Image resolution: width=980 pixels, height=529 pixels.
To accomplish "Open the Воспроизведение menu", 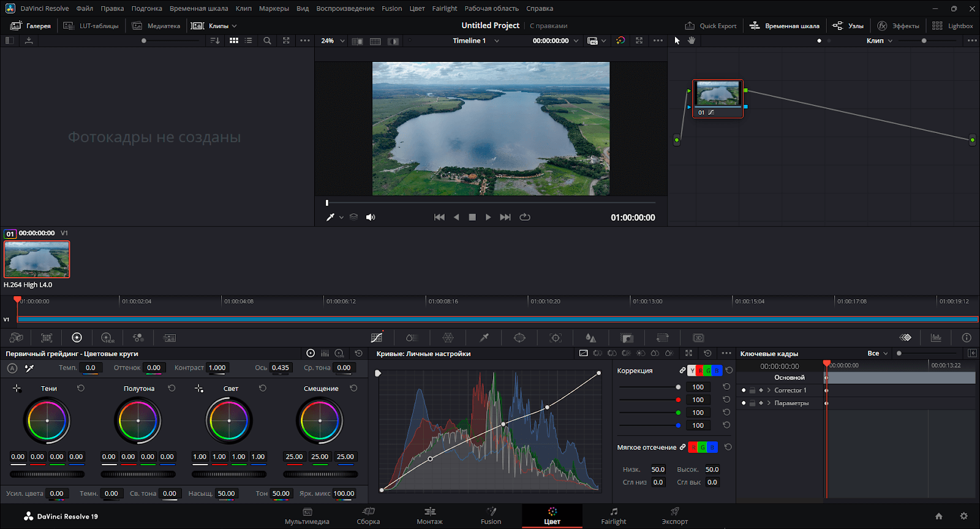I will pos(345,9).
